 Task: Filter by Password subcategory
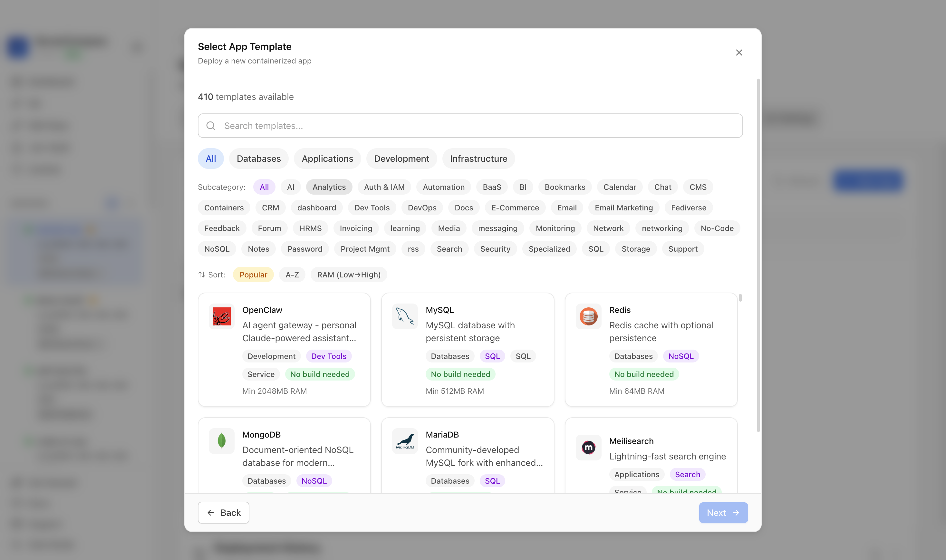click(x=305, y=249)
